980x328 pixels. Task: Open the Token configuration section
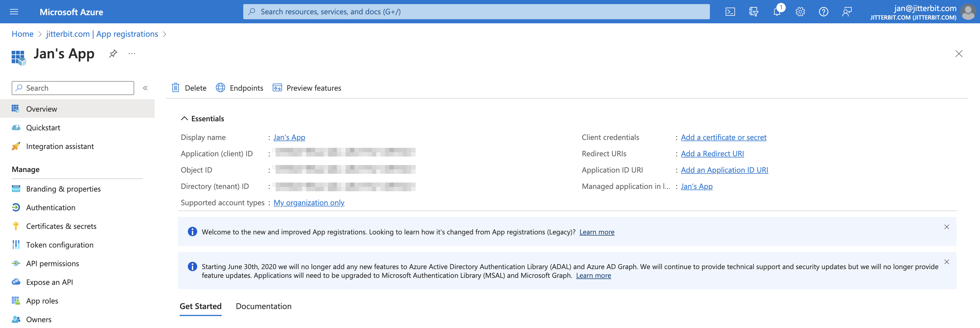(x=60, y=244)
